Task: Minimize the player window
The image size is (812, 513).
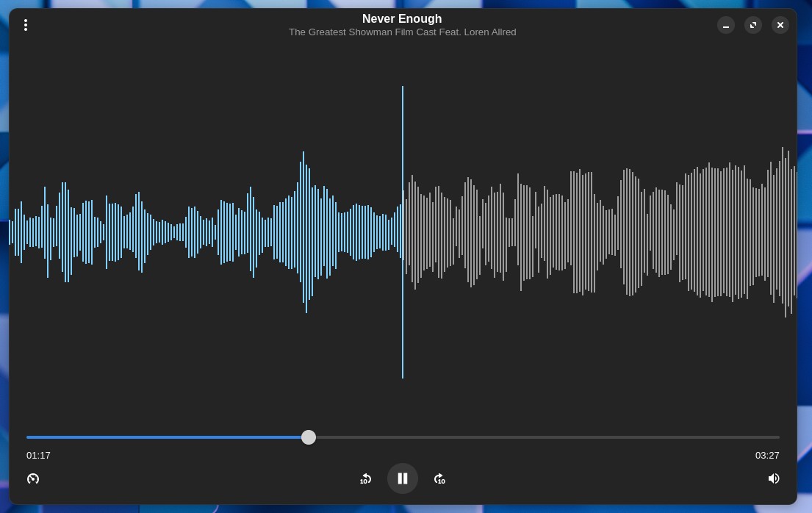Action: (726, 25)
